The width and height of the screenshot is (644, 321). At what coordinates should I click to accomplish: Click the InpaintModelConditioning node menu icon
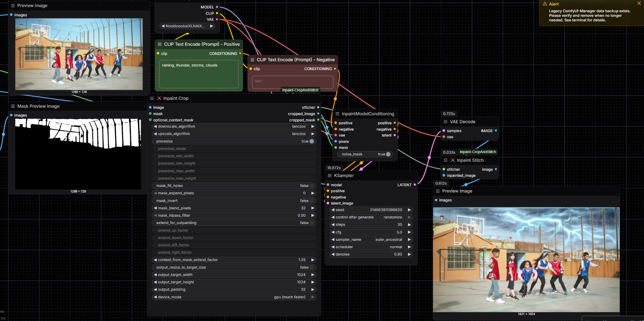tap(337, 114)
